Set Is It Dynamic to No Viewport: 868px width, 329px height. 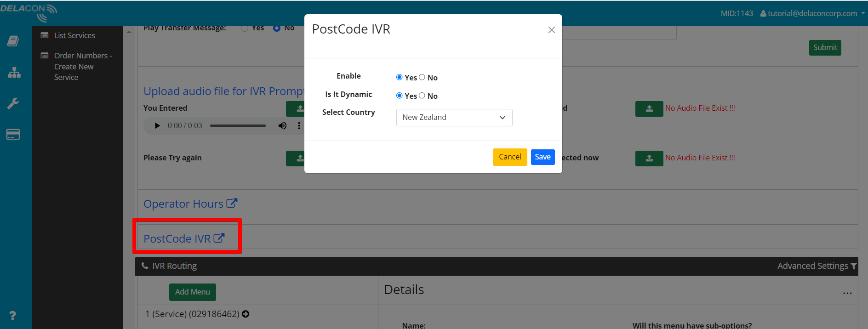click(422, 96)
